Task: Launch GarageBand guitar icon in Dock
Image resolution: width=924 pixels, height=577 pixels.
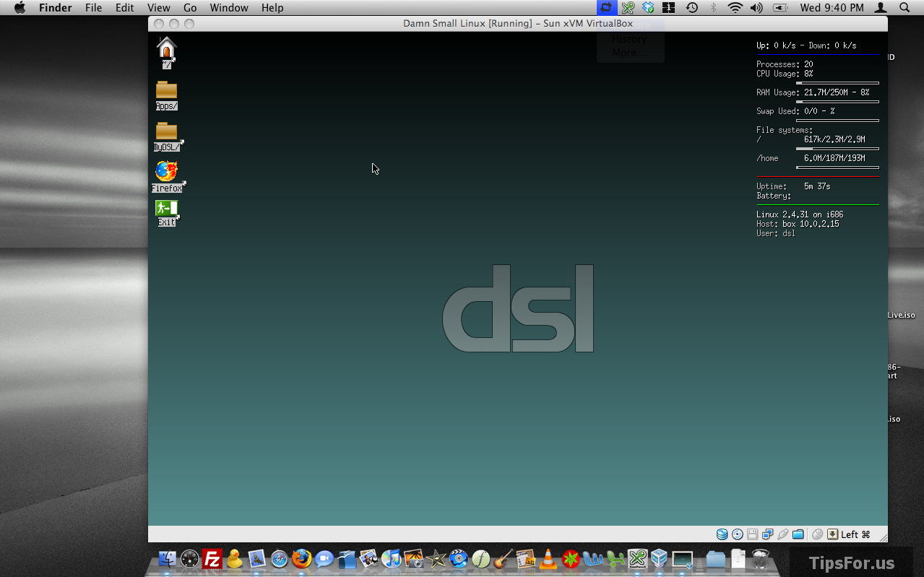Action: pyautogui.click(x=504, y=558)
